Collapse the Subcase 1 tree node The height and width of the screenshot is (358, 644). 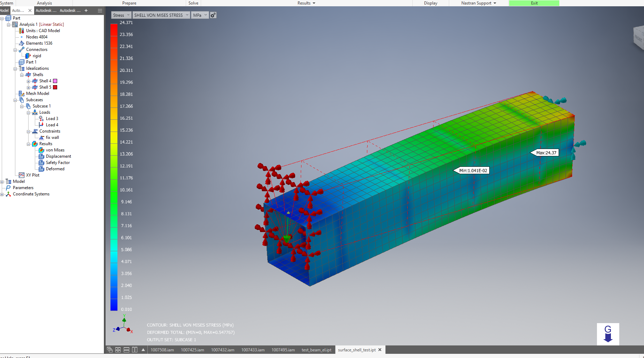click(x=22, y=106)
